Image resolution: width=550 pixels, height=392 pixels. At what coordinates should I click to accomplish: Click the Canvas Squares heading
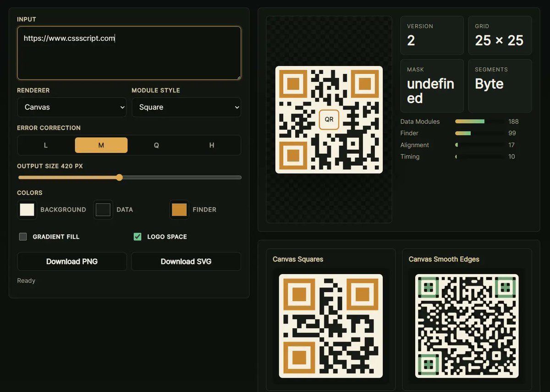point(298,259)
